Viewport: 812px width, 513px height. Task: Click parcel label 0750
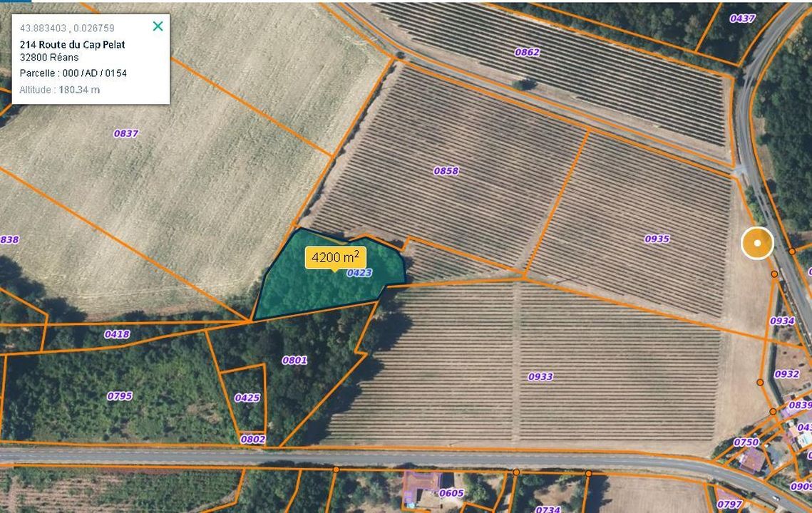point(746,442)
